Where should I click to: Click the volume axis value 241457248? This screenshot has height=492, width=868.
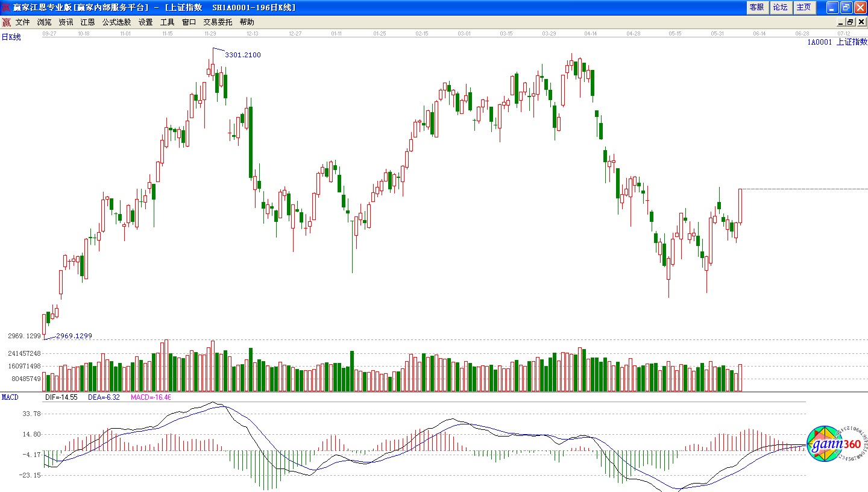tap(24, 353)
